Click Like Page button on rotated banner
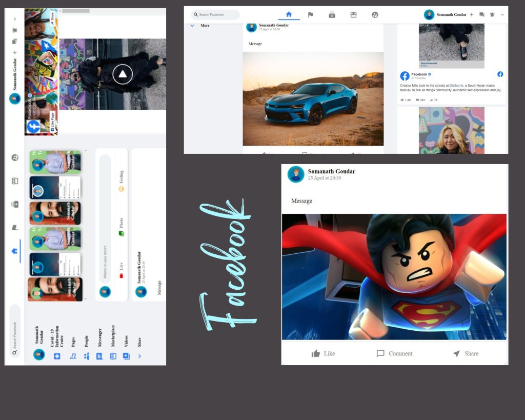 click(53, 122)
